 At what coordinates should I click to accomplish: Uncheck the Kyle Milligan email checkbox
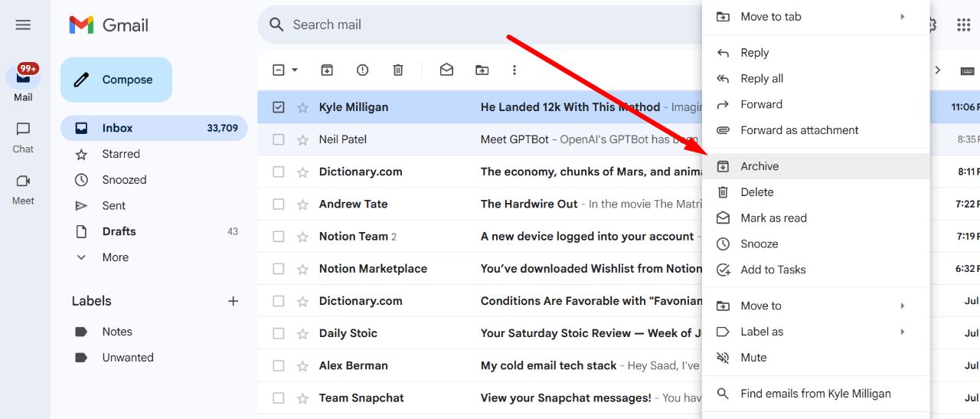pos(279,107)
